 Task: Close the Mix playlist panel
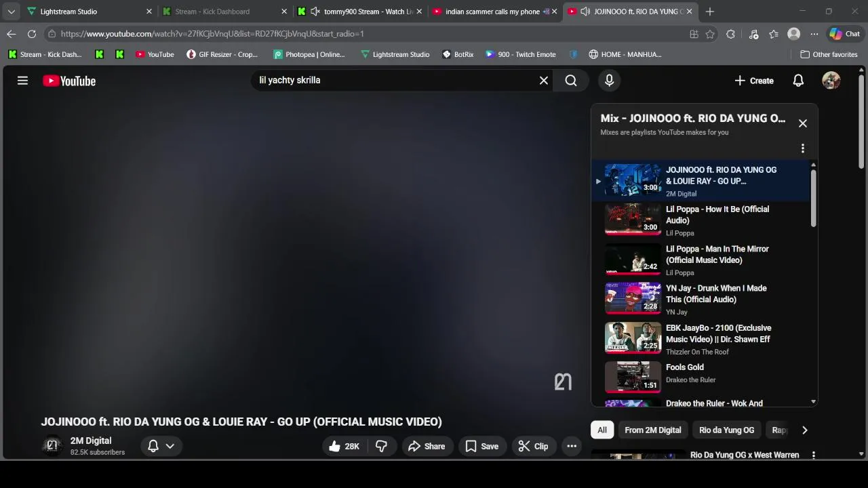tap(802, 123)
